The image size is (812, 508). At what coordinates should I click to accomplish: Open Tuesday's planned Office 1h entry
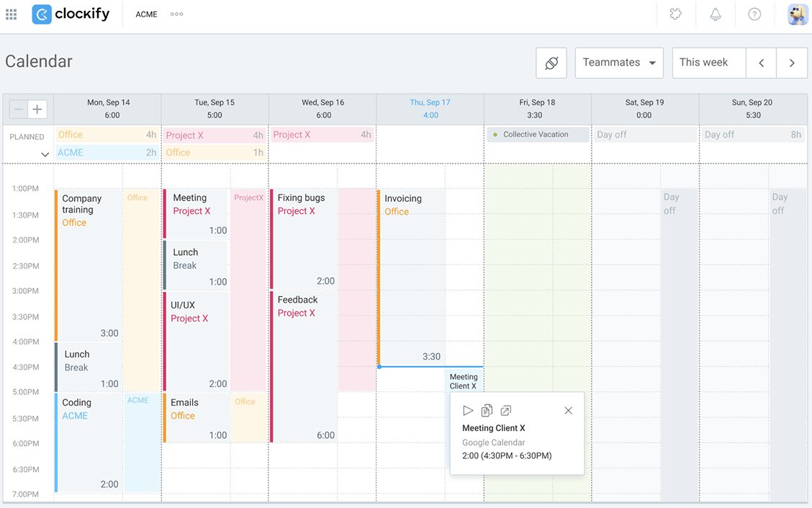point(215,153)
